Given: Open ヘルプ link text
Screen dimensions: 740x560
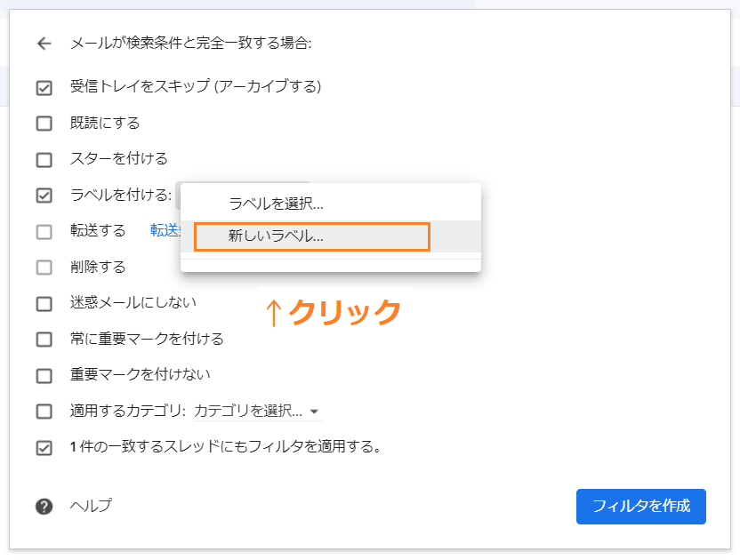Looking at the screenshot, I should coord(91,506).
